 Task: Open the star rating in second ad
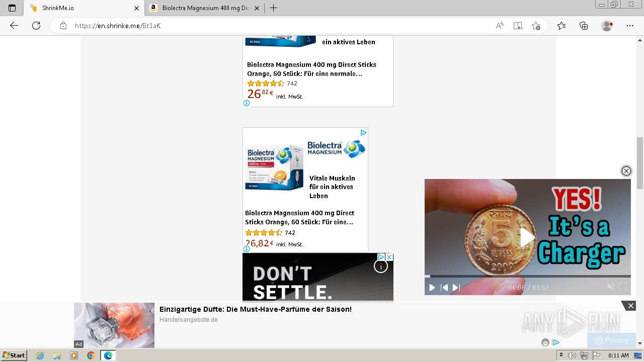(264, 233)
